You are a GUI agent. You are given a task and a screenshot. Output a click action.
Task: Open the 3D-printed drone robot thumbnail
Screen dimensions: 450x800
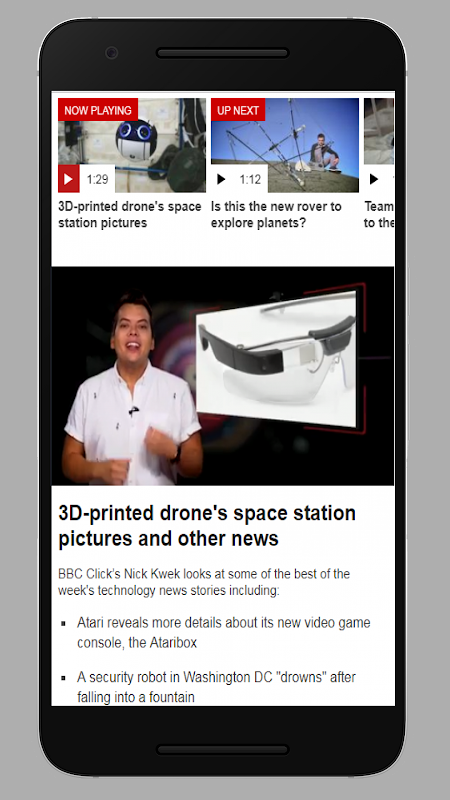coord(132,145)
